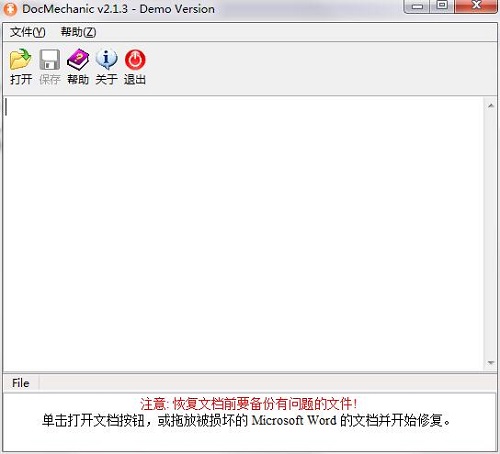Click the black Microsoft Word instruction text
Image resolution: width=500 pixels, height=454 pixels.
pos(246,421)
